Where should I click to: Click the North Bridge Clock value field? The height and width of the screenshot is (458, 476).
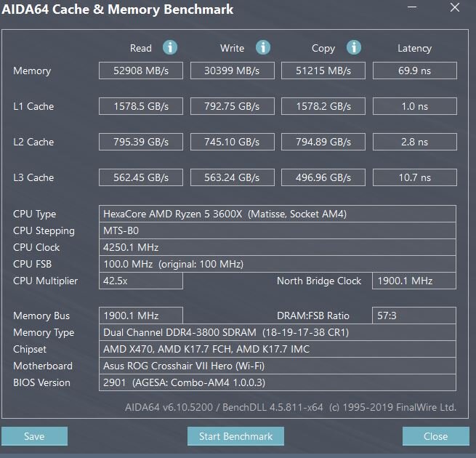[x=414, y=281]
